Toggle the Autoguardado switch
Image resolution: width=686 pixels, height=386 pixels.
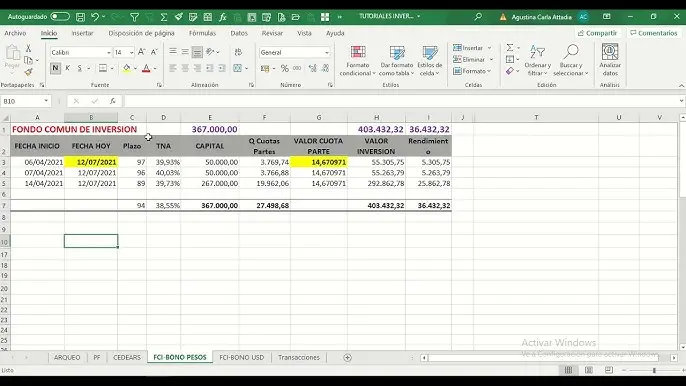tap(60, 17)
